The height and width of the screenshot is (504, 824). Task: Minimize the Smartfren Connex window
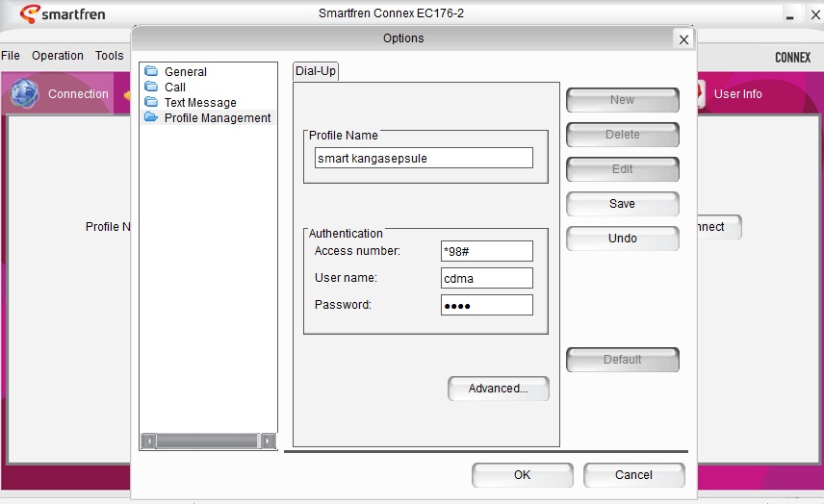tap(790, 14)
